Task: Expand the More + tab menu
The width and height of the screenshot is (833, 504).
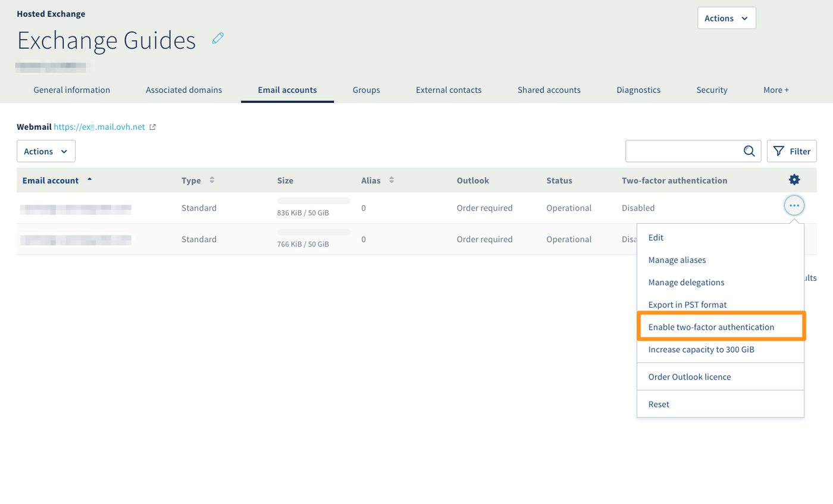Action: click(776, 90)
